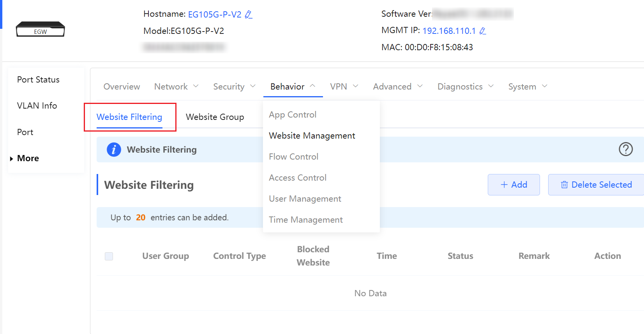Select App Control from Behavior menu
This screenshot has height=334, width=644.
(293, 115)
